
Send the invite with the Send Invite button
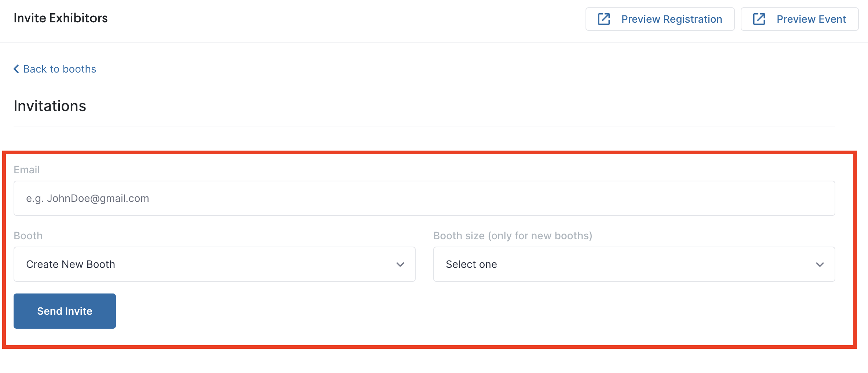pyautogui.click(x=65, y=311)
